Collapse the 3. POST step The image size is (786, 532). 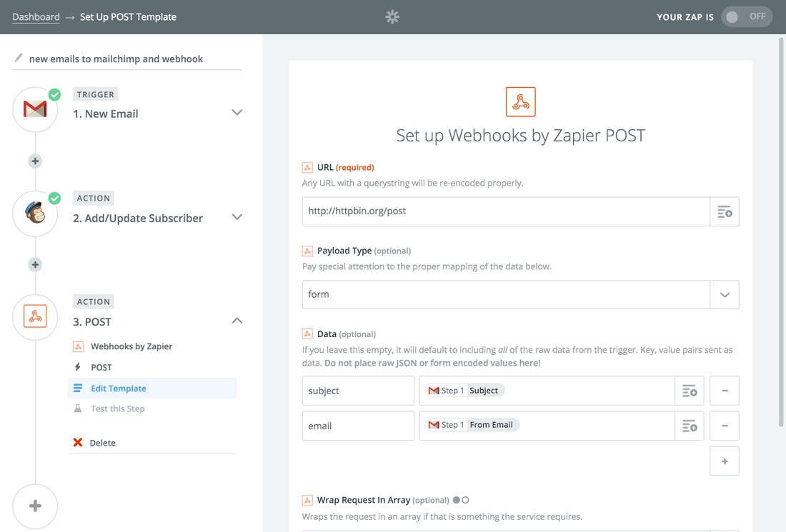pos(237,321)
